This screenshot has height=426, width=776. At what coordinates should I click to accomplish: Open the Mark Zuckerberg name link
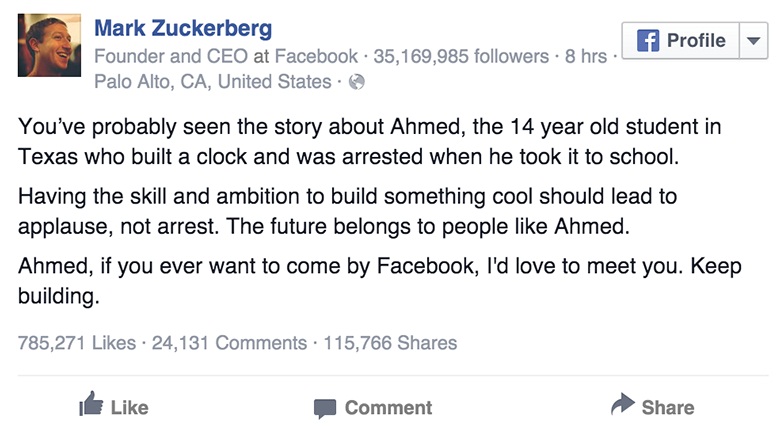click(x=182, y=27)
